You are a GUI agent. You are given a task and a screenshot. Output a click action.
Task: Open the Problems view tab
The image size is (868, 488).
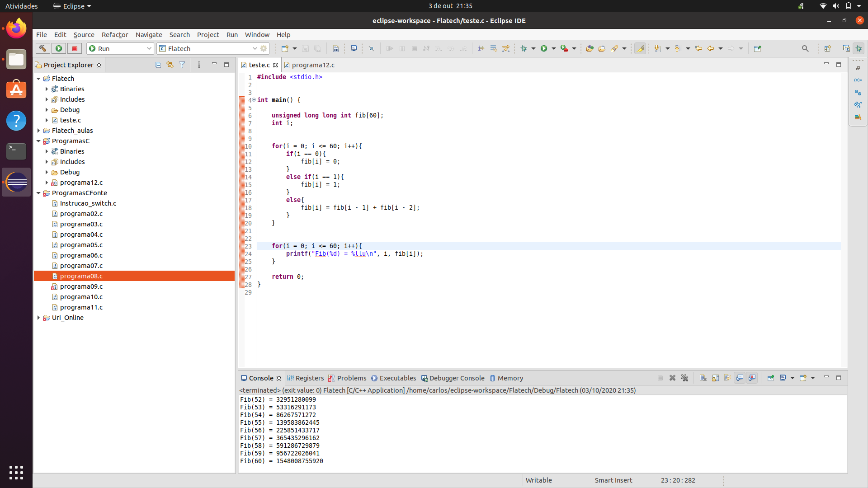click(x=351, y=378)
